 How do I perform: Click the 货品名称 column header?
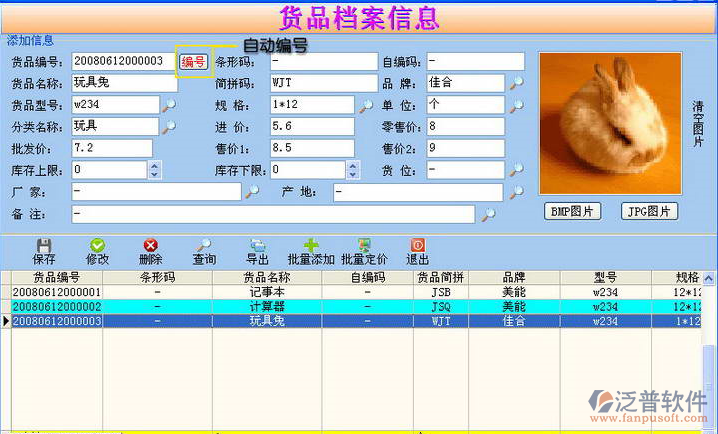pyautogui.click(x=268, y=277)
